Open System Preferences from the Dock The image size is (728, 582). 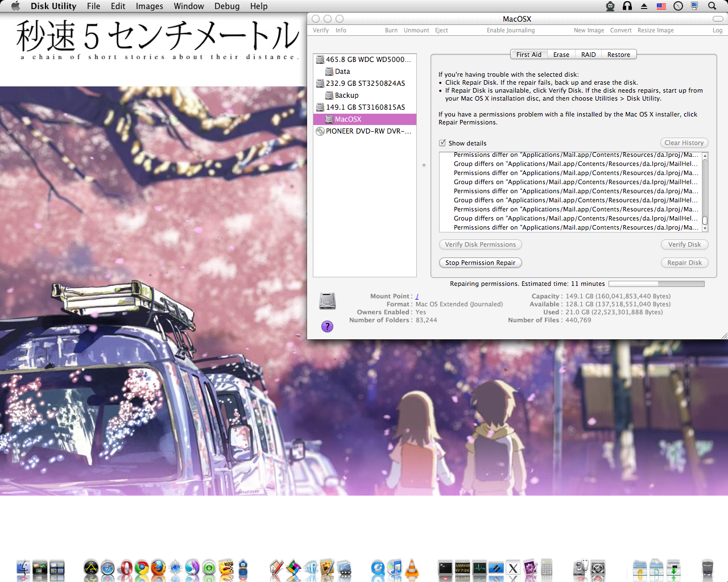point(598,568)
